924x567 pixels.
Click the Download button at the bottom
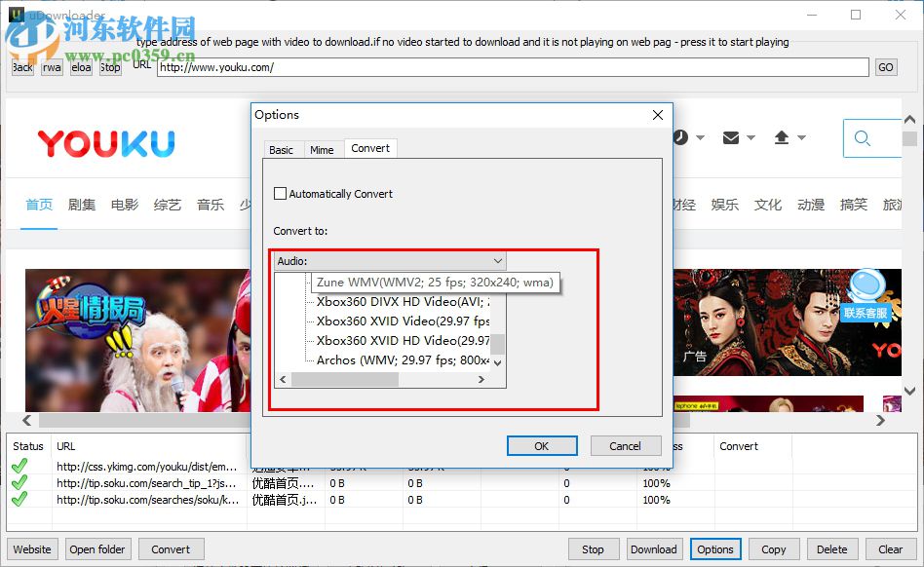click(x=653, y=548)
